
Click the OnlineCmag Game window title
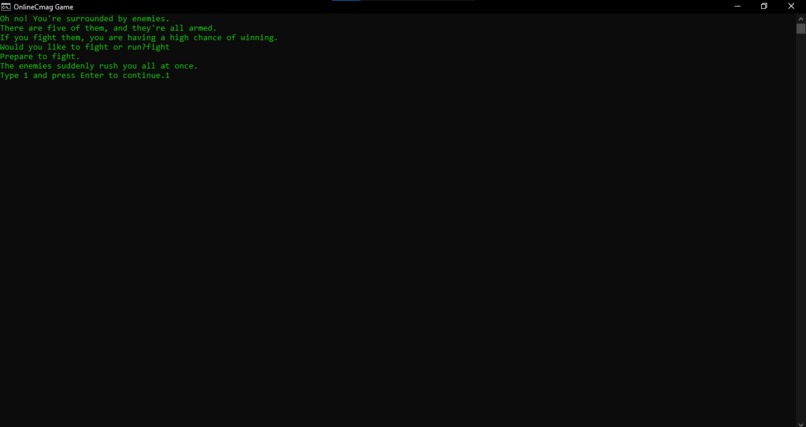(44, 7)
